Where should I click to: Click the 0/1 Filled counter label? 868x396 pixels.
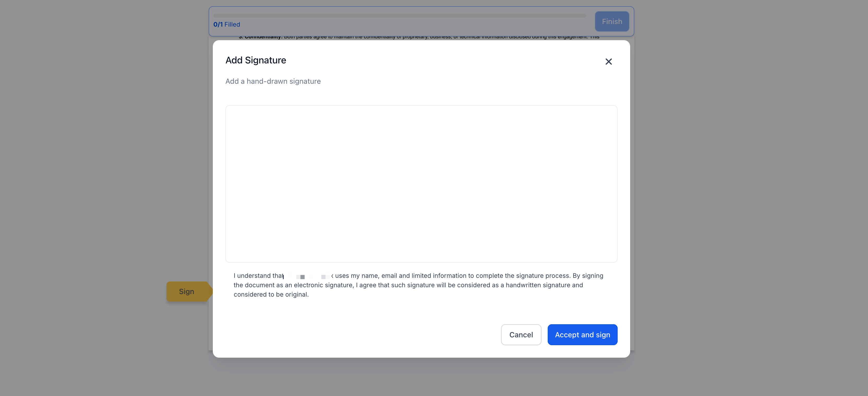point(227,25)
